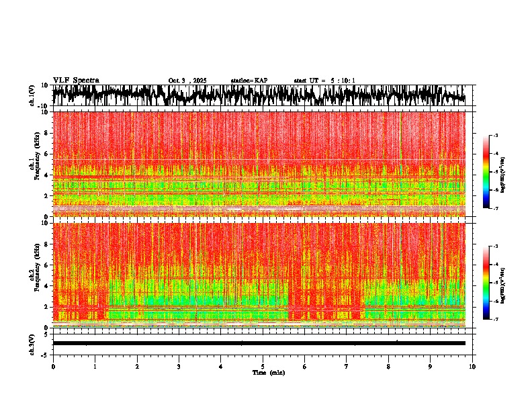This screenshot has height=411, width=532.
Task: Click the ch.1 color scale bar
Action: coord(486,172)
